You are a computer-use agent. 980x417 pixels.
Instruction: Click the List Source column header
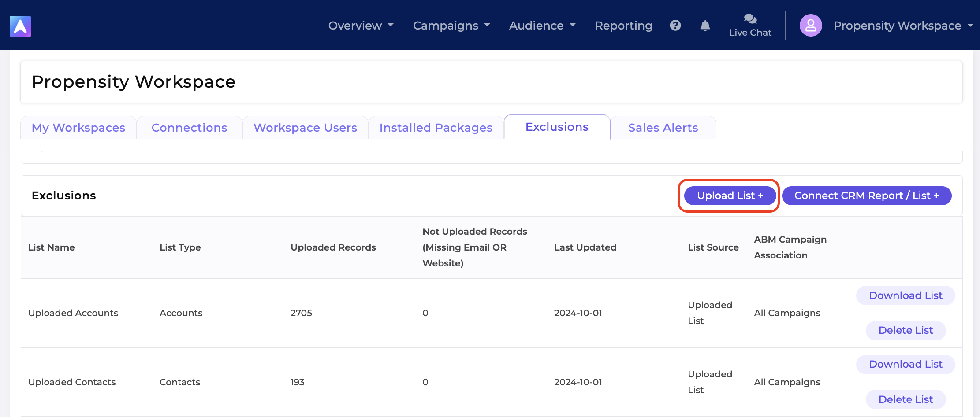tap(713, 247)
